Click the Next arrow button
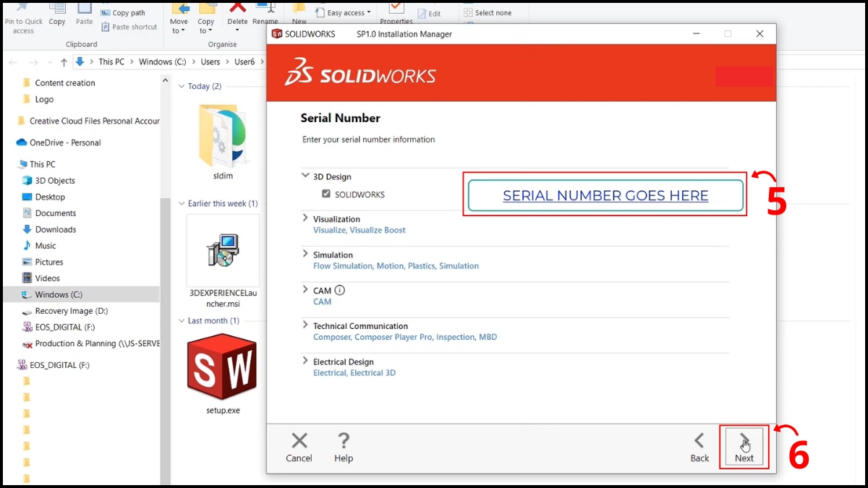The width and height of the screenshot is (868, 488). (x=744, y=447)
